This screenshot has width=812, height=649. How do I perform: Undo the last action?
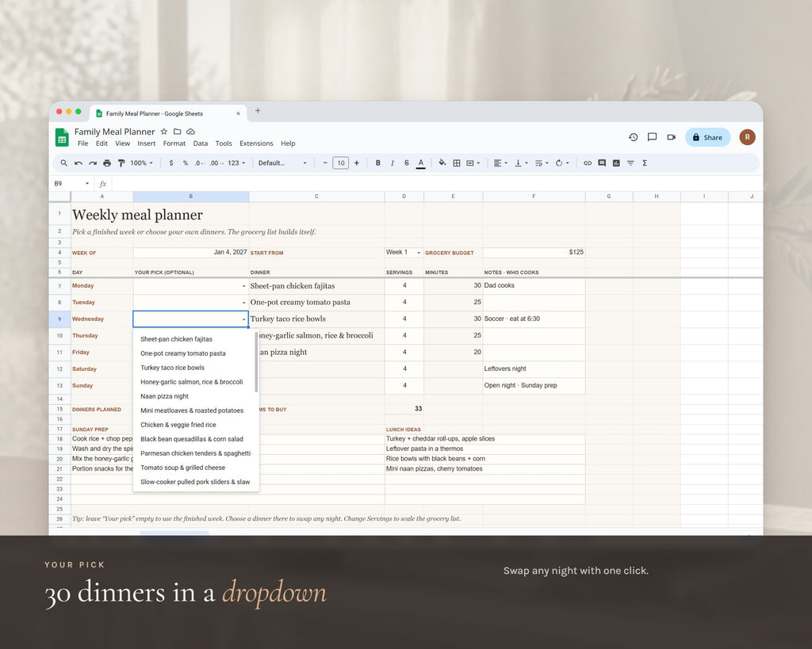pyautogui.click(x=79, y=163)
